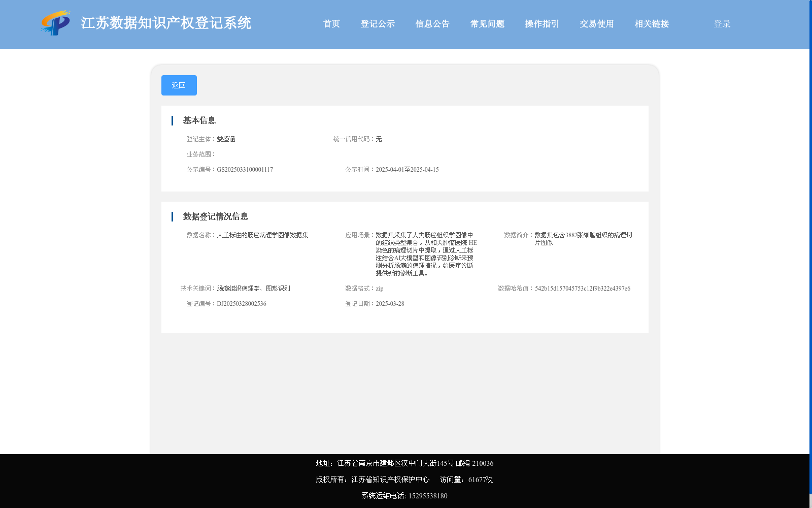Click the 访问量 visit counter

pos(466,480)
